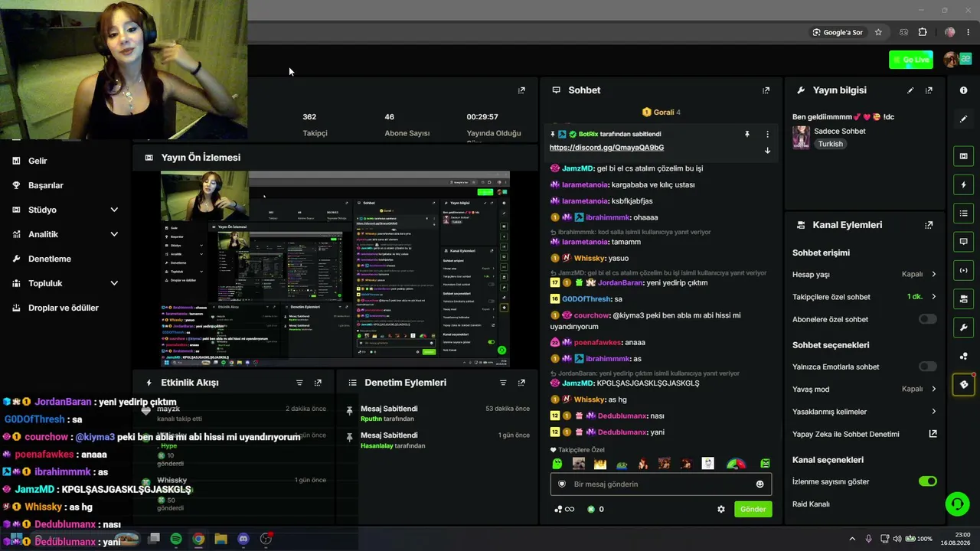Click the Bir mesaj gönderin input field

661,484
